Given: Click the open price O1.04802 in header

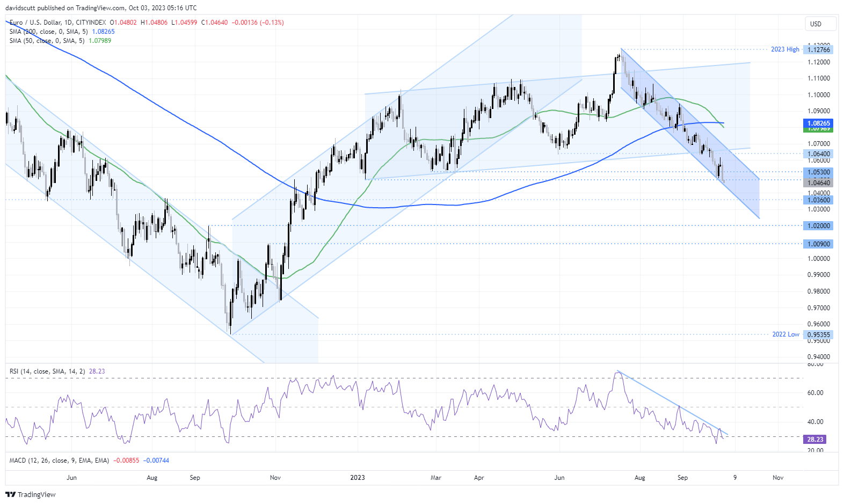Looking at the screenshot, I should point(123,23).
